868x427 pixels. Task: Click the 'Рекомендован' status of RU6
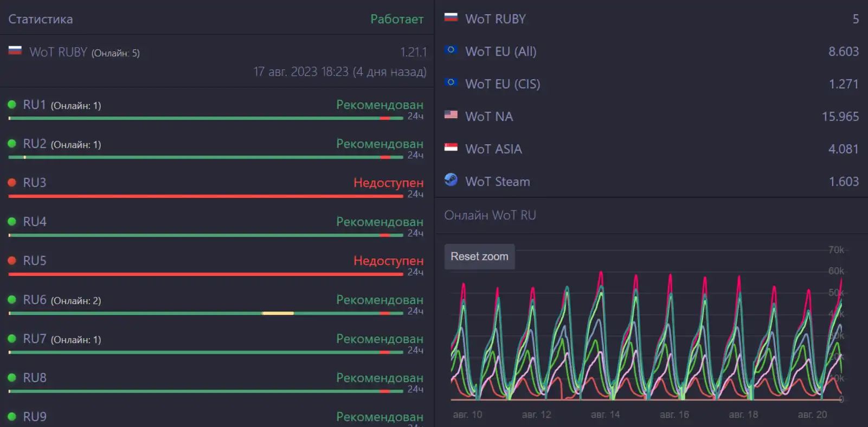380,300
